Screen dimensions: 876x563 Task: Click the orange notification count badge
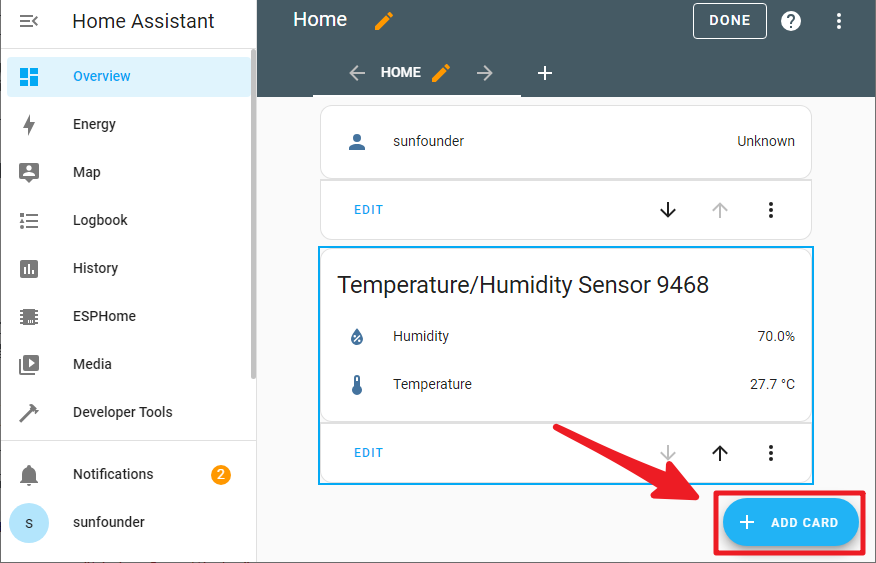click(x=221, y=475)
